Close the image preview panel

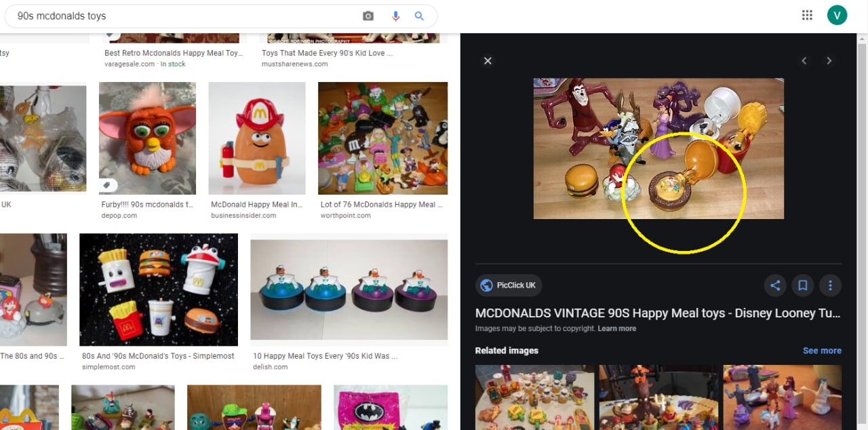488,61
